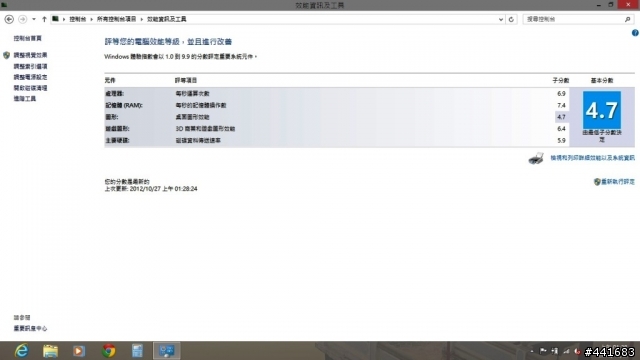This screenshot has height=360, width=640.
Task: Click the 元件 column header
Action: pyautogui.click(x=110, y=80)
